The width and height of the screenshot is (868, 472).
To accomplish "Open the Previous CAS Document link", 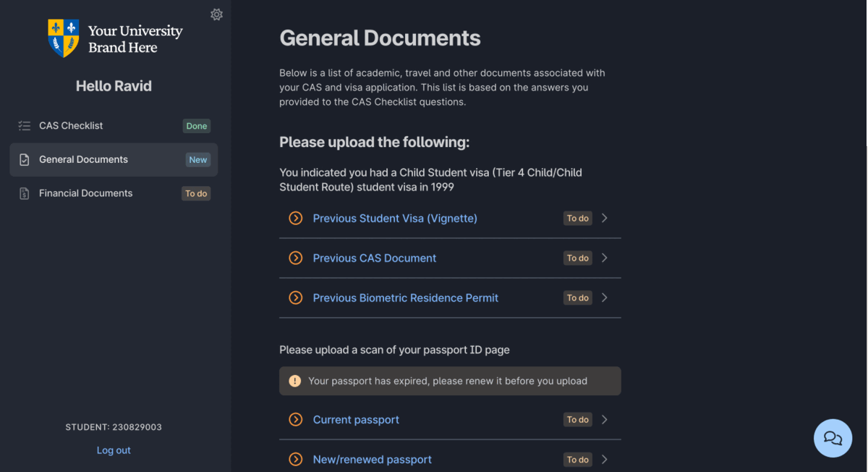I will click(374, 258).
